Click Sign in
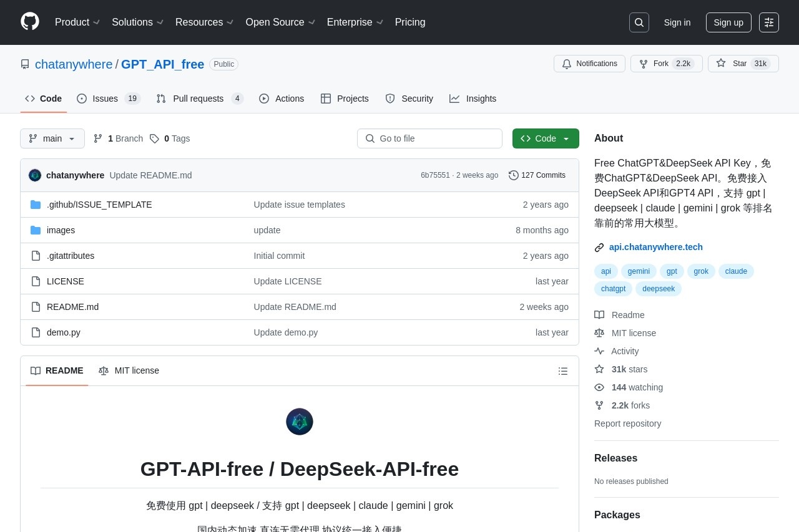The image size is (799, 532). point(677,22)
